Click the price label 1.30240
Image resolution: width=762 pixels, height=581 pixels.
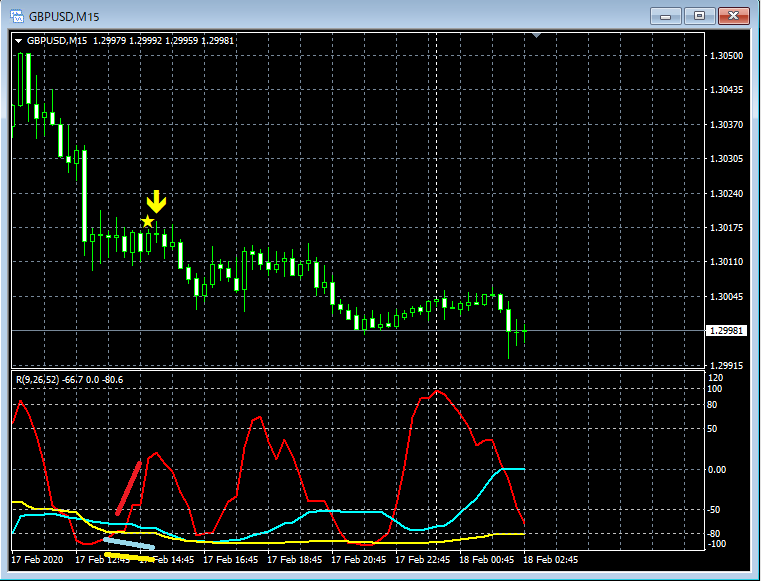pos(726,193)
